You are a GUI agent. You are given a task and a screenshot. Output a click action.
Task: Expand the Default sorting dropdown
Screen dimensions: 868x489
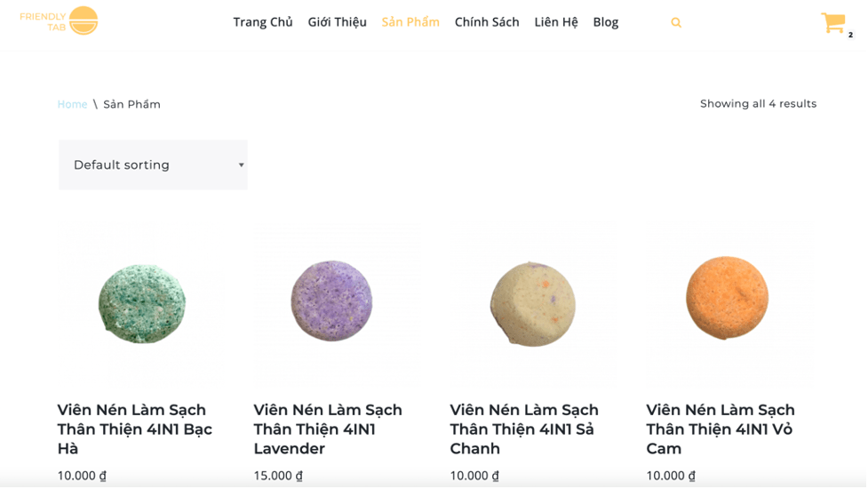coord(153,165)
